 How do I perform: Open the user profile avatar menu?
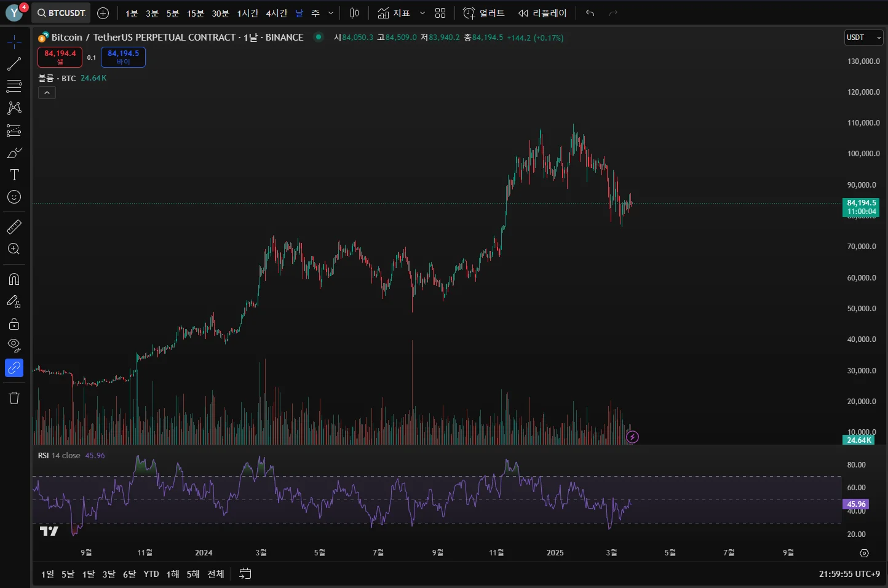pos(15,12)
